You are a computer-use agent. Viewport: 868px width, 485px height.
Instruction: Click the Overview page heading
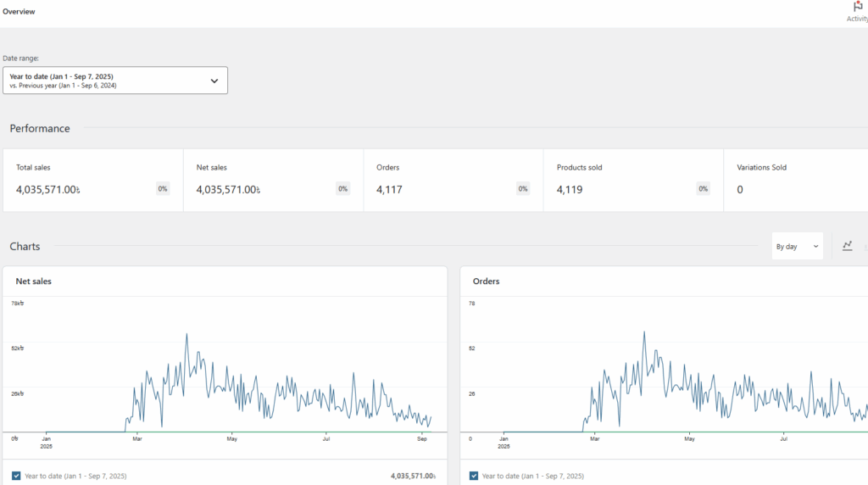(x=19, y=12)
